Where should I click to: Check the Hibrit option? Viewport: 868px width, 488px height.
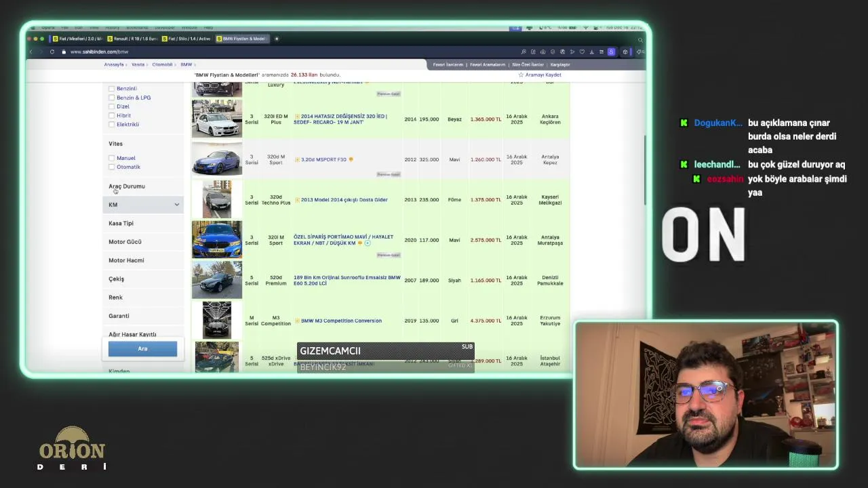pos(112,115)
